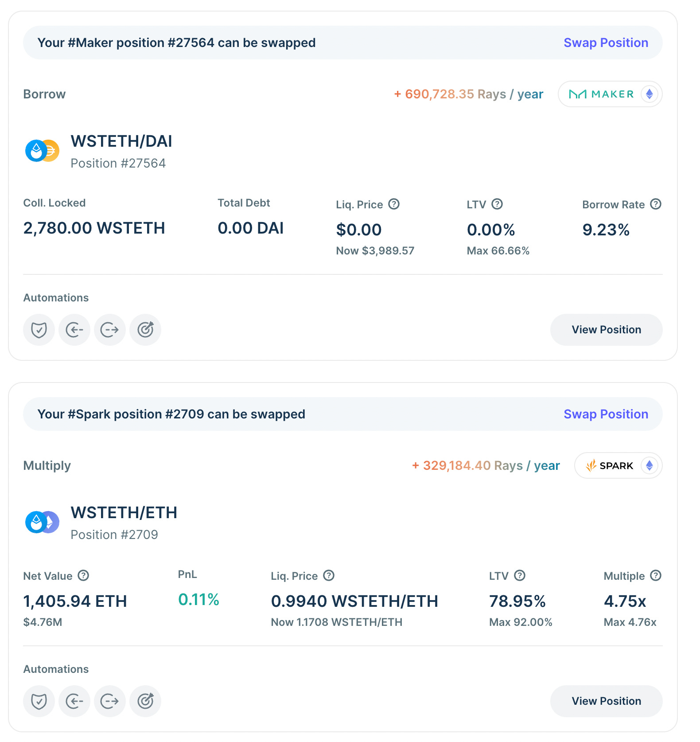Click the Maker protocol badge
700x742 pixels.
pos(610,94)
